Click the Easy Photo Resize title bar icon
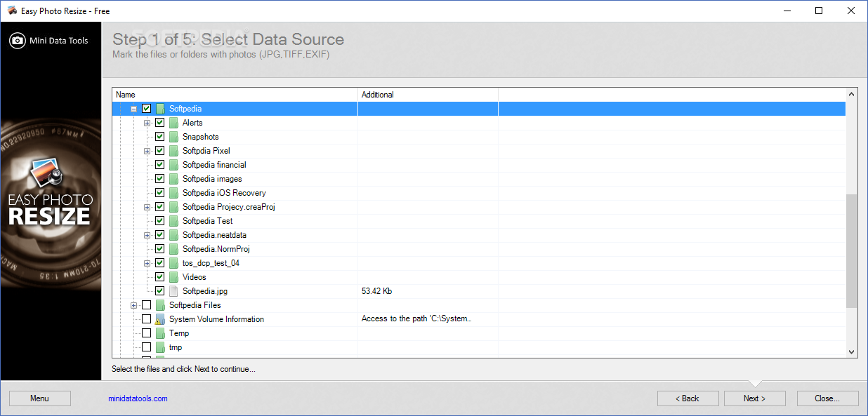 tap(11, 11)
